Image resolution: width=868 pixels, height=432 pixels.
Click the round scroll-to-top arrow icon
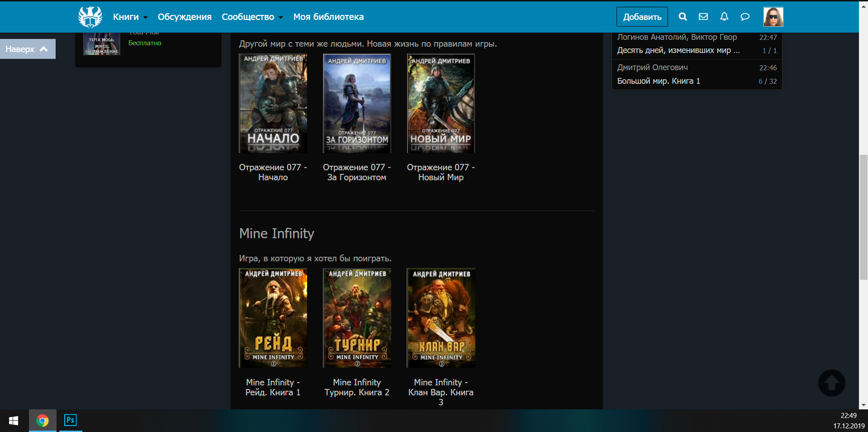tap(831, 383)
